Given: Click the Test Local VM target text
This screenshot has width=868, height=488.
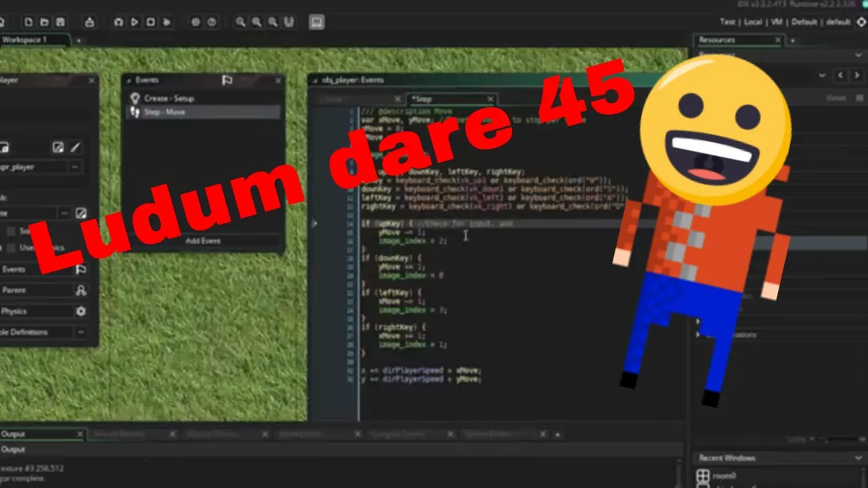Looking at the screenshot, I should [785, 22].
